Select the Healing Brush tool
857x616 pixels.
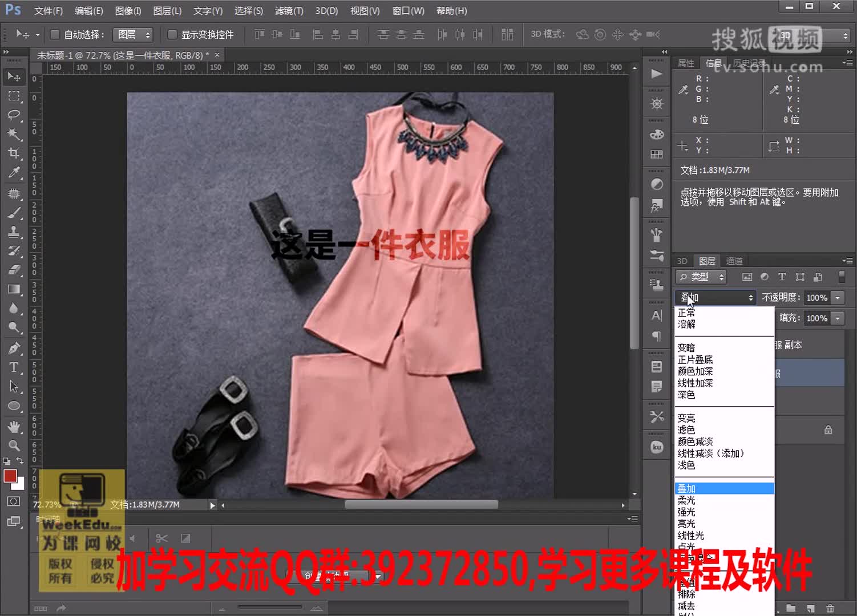tap(14, 193)
